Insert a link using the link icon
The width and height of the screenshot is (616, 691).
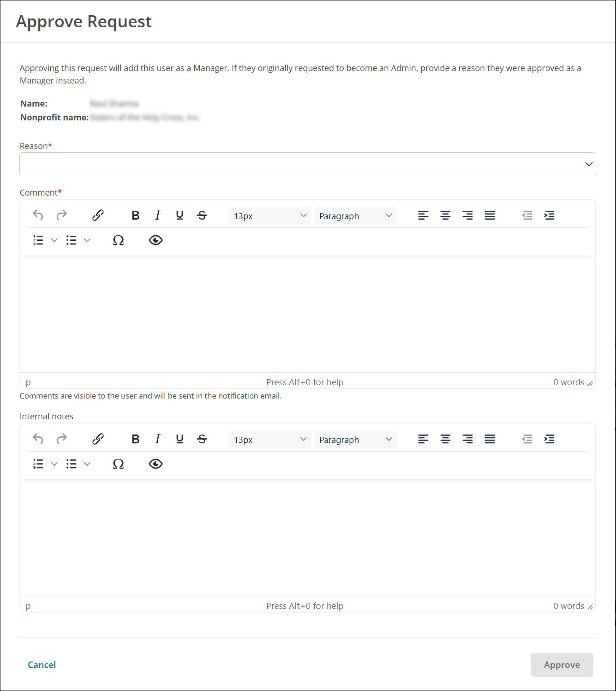tap(98, 215)
